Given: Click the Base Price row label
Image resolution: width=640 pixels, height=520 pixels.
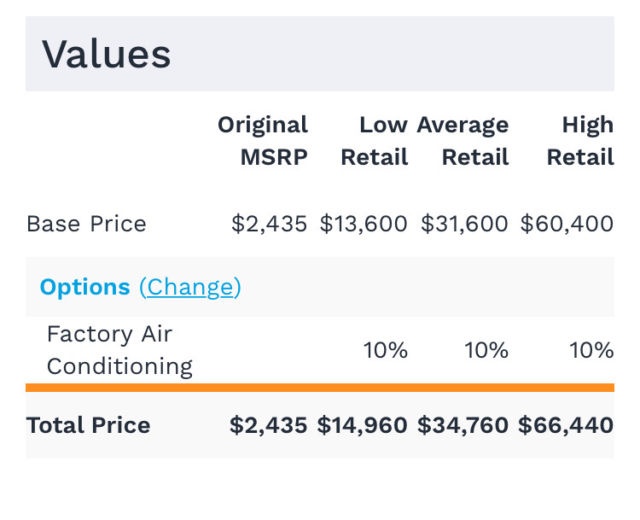Looking at the screenshot, I should pyautogui.click(x=86, y=224).
